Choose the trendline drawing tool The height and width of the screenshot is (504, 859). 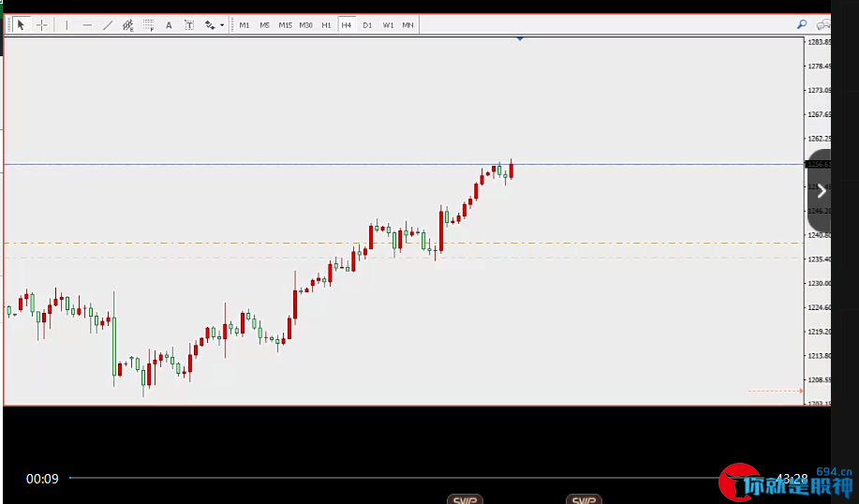point(108,24)
